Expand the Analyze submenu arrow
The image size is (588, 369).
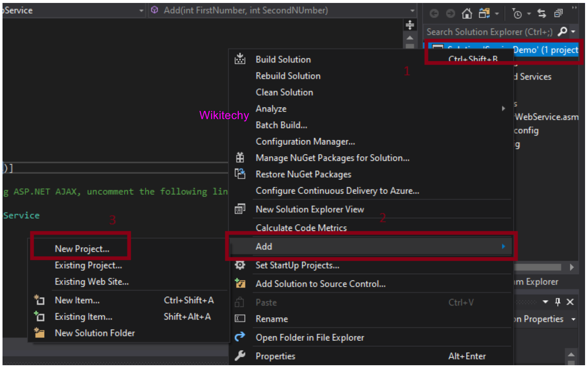click(503, 109)
